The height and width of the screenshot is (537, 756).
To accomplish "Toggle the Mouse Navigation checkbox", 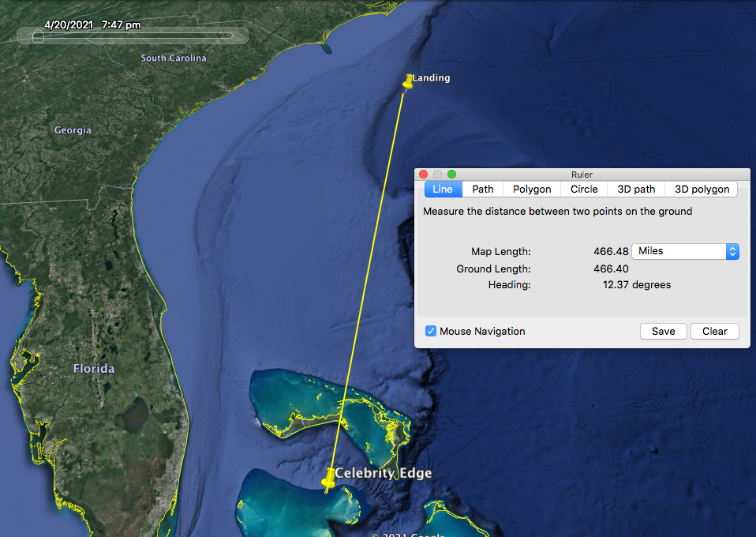I will [431, 332].
